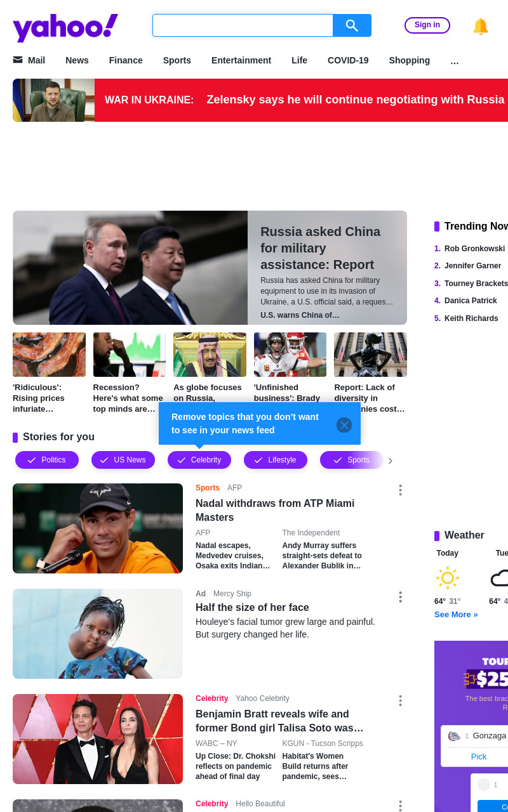Viewport: 508px width, 812px height.
Task: Toggle the US News topic chip
Action: tap(123, 460)
